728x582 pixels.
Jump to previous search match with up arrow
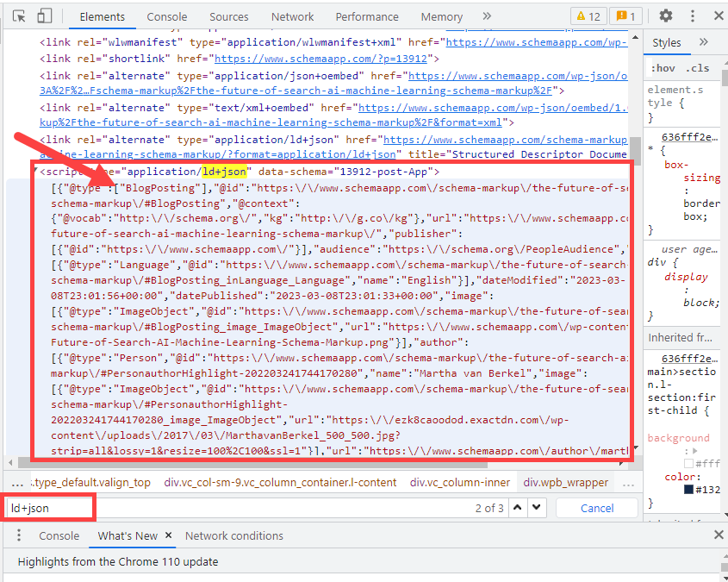tap(519, 508)
